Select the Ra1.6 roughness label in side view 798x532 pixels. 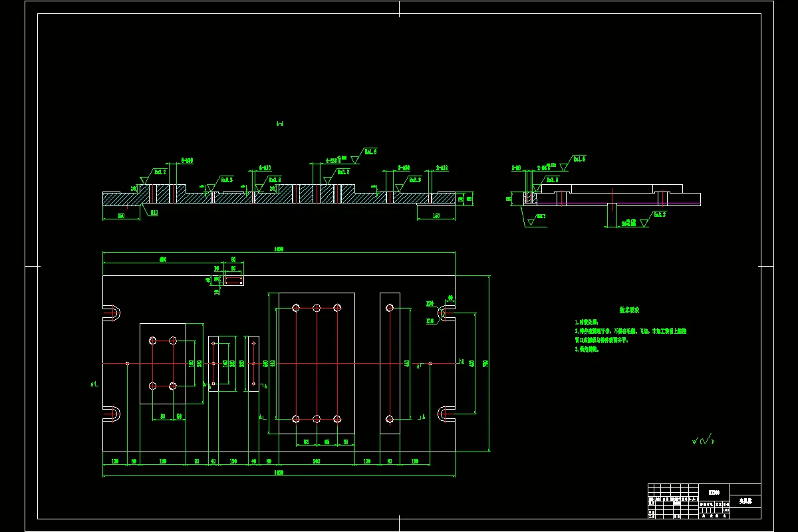579,160
